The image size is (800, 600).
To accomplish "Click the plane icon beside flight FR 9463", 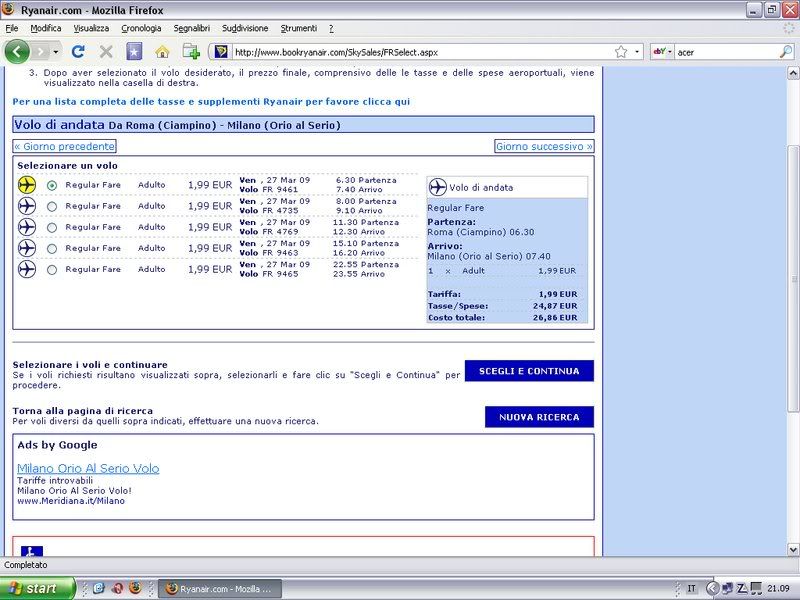I will point(27,248).
